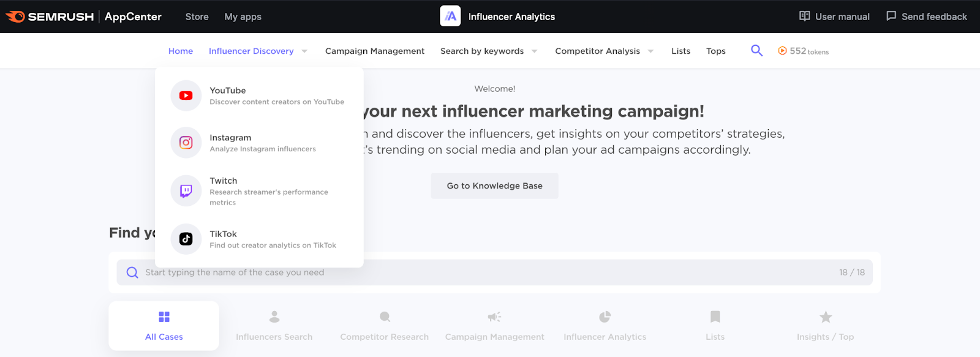Open the Store link in header
Viewport: 980px width, 357px height.
197,17
